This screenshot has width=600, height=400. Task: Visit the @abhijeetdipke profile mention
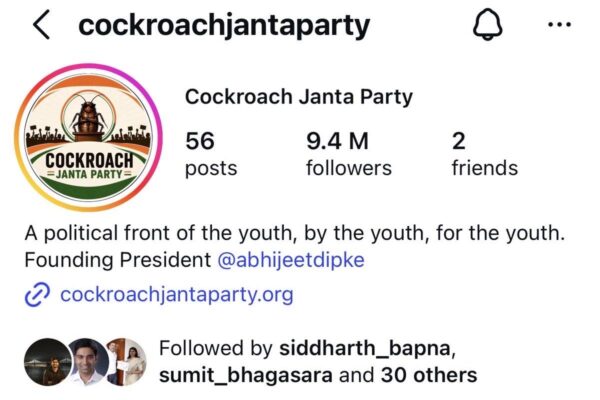coord(291,260)
